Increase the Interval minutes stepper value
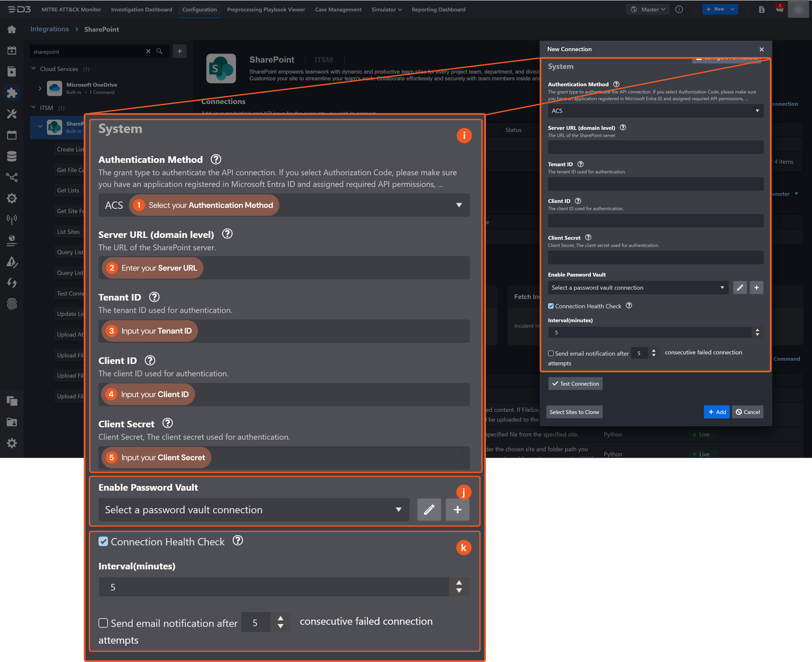Screen dimensions: 812x662 pos(757,330)
